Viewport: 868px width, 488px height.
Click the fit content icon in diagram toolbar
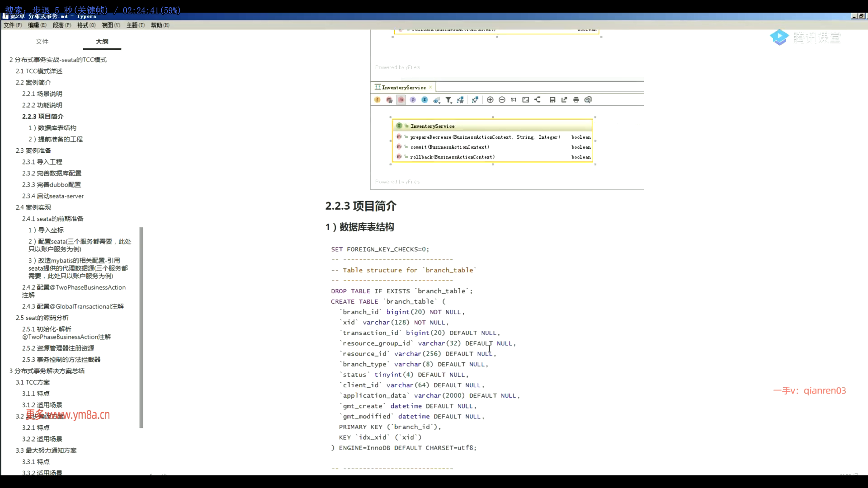click(525, 100)
